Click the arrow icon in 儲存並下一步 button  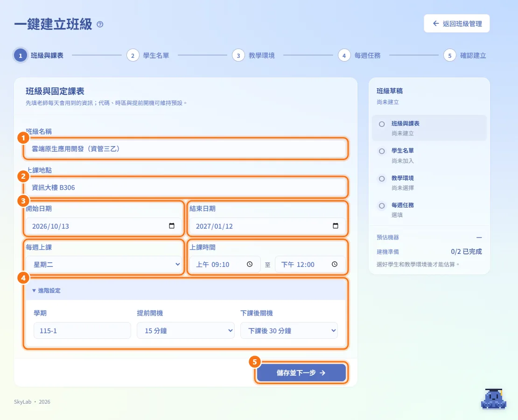coord(323,373)
